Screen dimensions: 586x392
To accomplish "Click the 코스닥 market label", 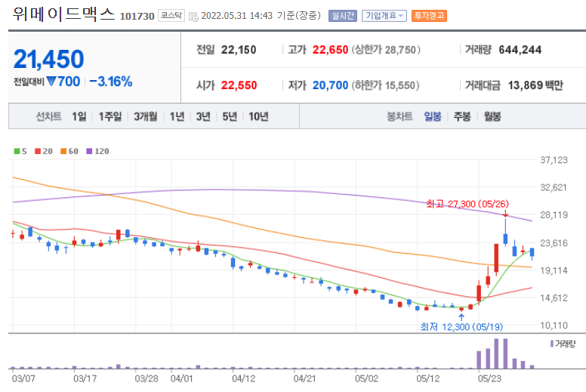I will pyautogui.click(x=171, y=15).
